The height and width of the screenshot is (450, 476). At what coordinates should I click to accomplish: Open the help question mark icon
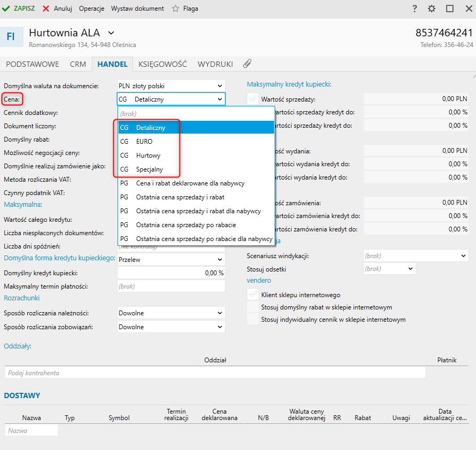pos(415,9)
